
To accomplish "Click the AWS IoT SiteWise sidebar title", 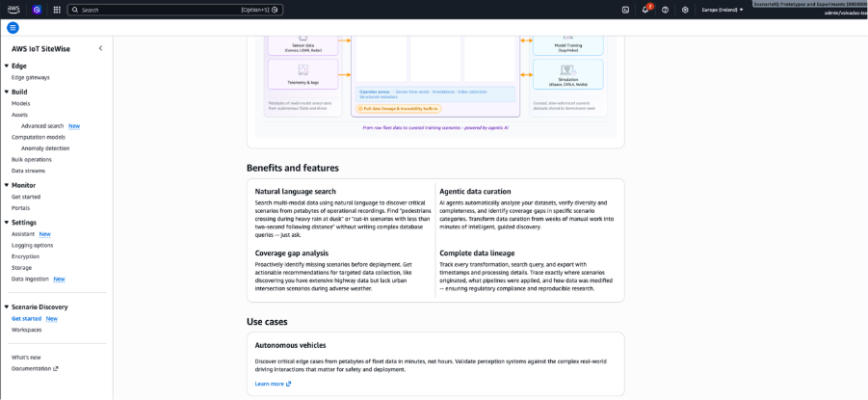I will [41, 49].
